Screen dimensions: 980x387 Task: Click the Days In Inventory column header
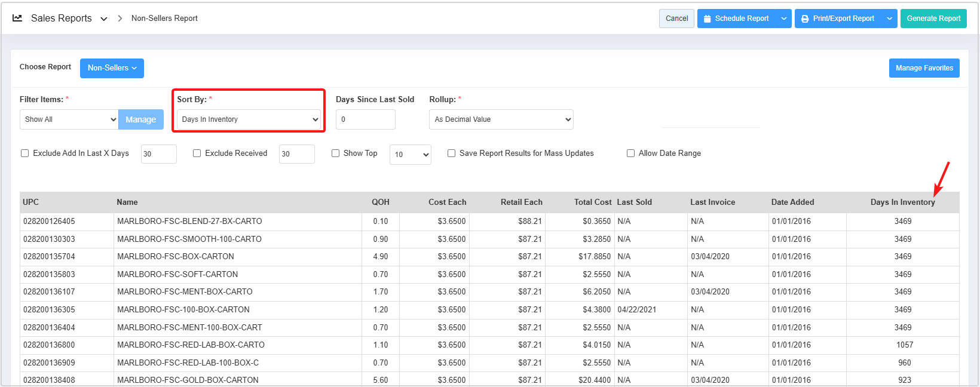pyautogui.click(x=902, y=202)
